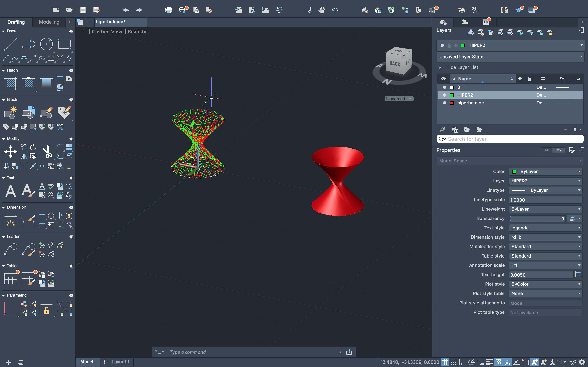Activate the Pan hand tool
This screenshot has height=367, width=588.
click(x=321, y=10)
